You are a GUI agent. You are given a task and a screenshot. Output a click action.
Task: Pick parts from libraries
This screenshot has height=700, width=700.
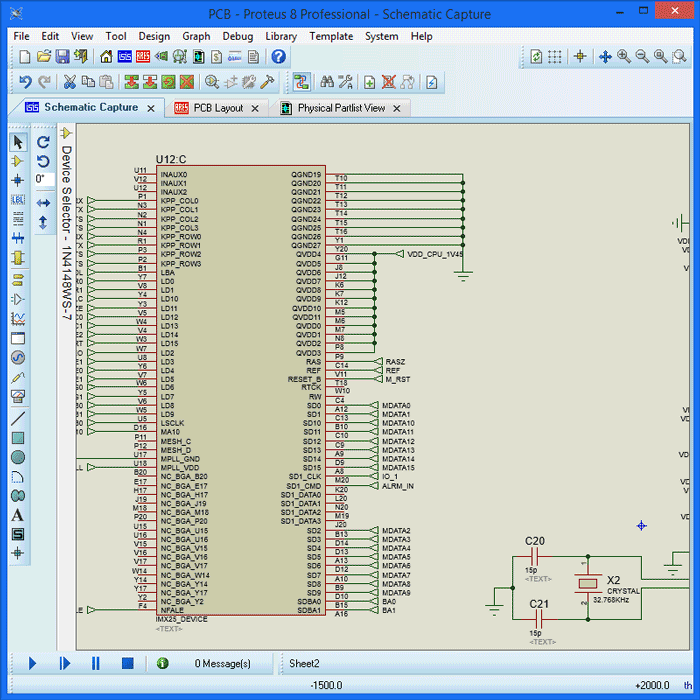pos(212,82)
